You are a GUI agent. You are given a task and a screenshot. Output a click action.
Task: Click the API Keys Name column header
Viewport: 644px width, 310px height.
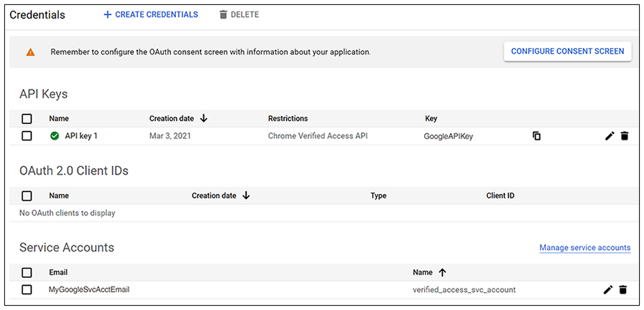[59, 118]
